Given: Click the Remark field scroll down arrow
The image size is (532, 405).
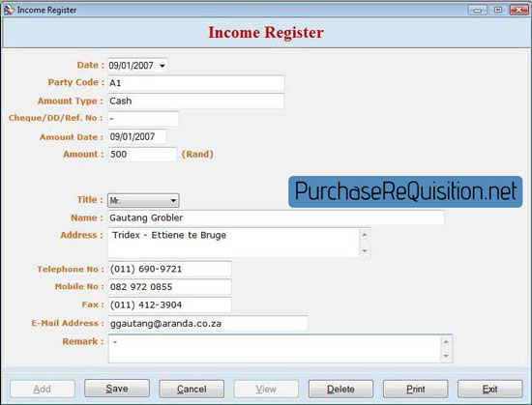Looking at the screenshot, I should pyautogui.click(x=446, y=356).
